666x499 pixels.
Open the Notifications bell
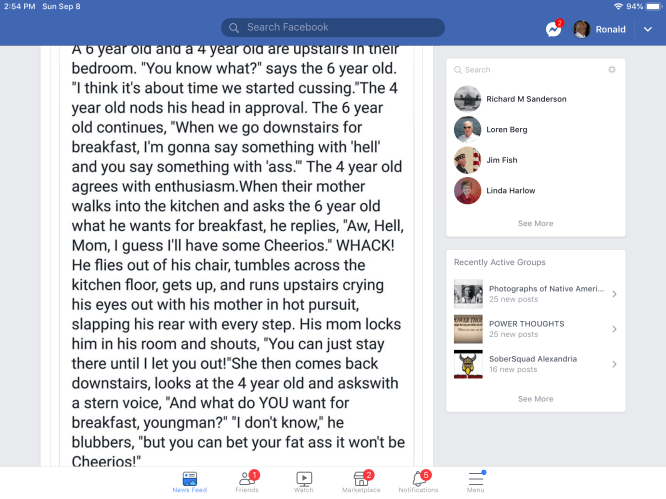click(x=418, y=481)
